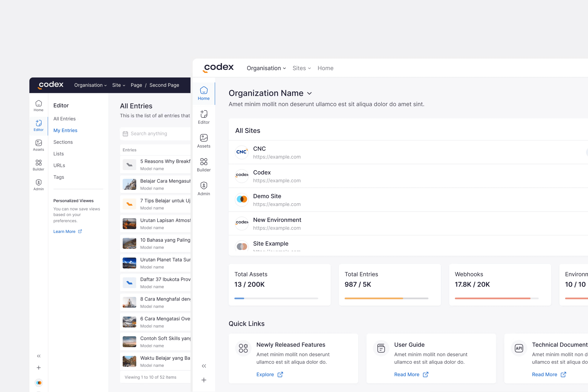The width and height of the screenshot is (588, 392).
Task: Open Site dropdown in dark header
Action: [x=119, y=85]
